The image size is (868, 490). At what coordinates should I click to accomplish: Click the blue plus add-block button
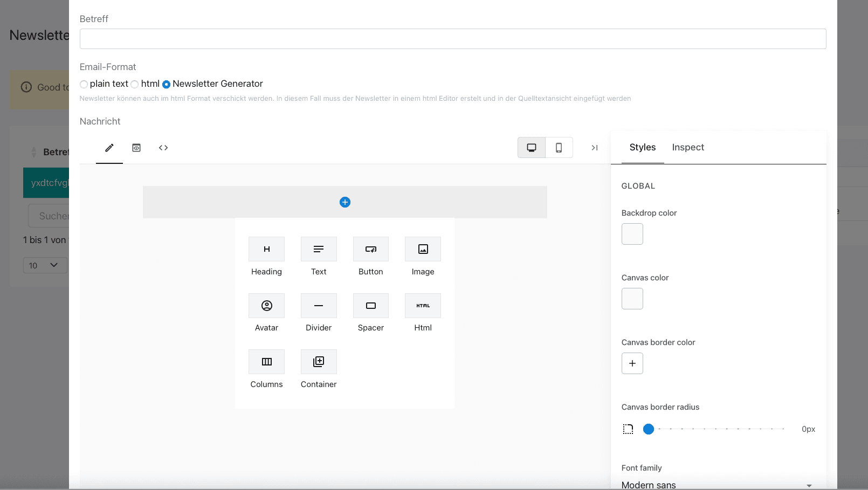345,202
